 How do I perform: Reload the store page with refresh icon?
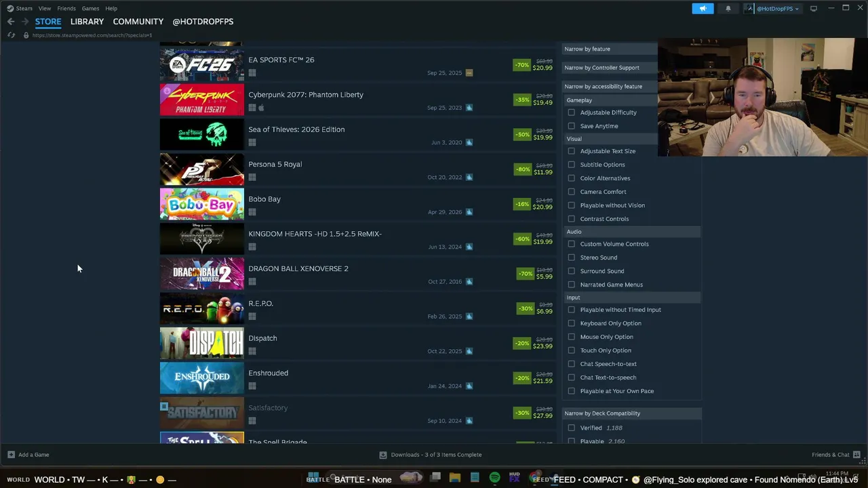point(11,35)
